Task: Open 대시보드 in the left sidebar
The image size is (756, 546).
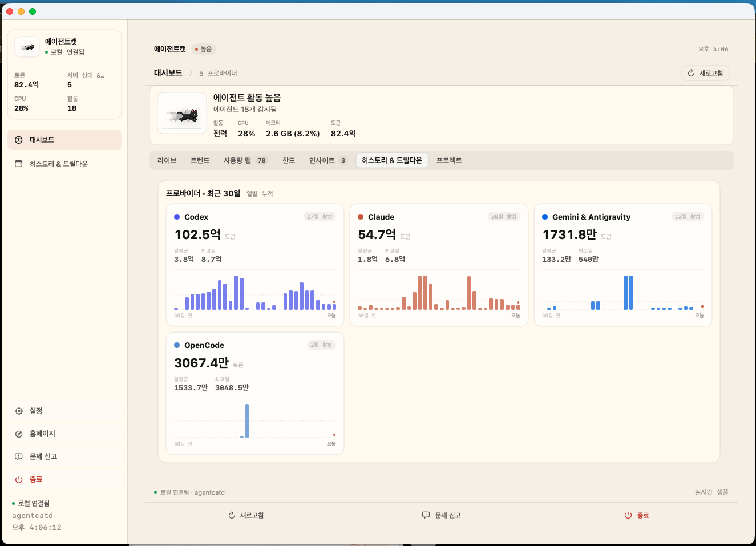Action: 64,140
